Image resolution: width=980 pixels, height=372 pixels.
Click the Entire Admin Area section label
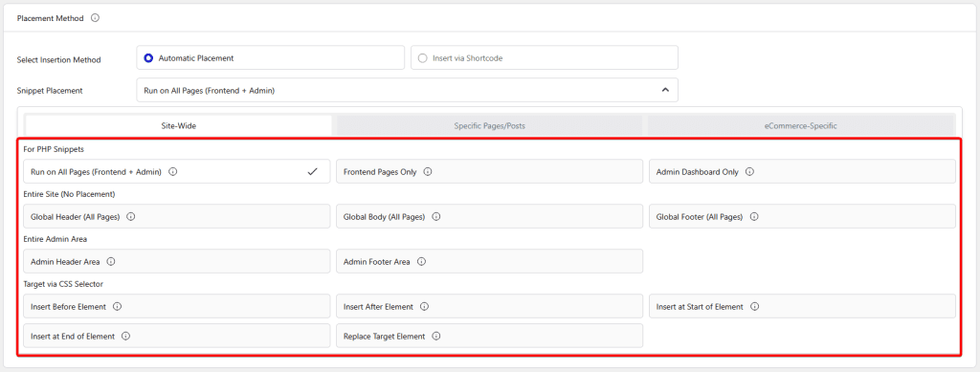(x=55, y=239)
